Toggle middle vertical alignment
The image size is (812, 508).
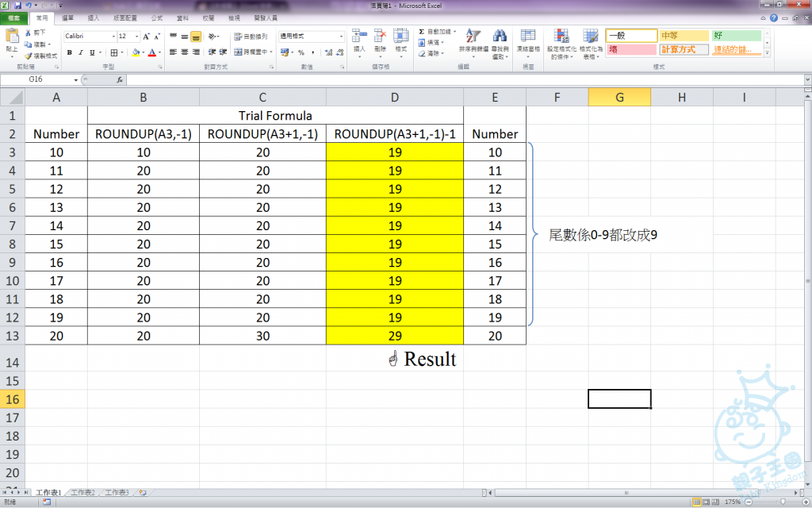point(184,37)
